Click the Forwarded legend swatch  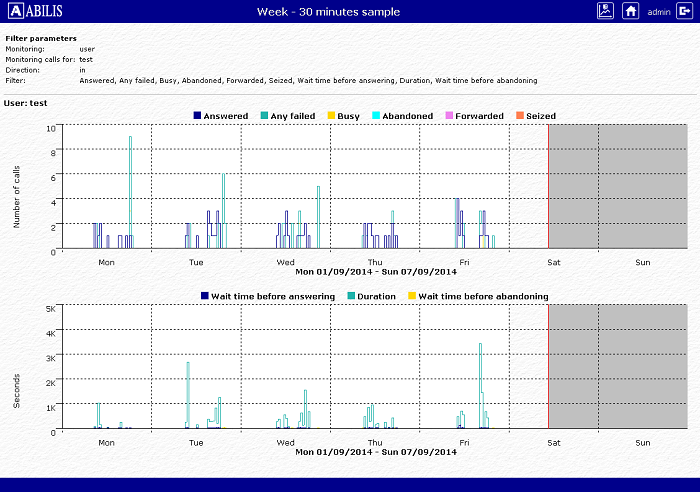pos(449,116)
